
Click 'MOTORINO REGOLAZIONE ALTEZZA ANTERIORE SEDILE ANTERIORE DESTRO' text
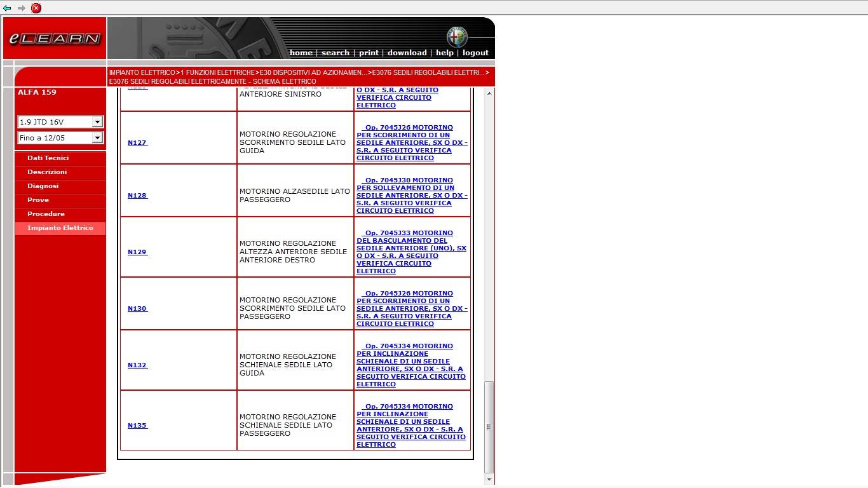[x=293, y=252]
